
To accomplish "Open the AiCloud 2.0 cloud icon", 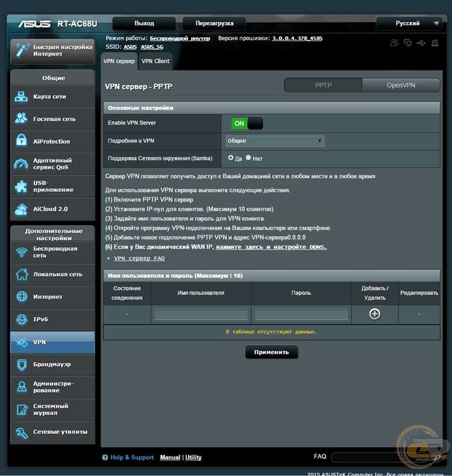I will coord(21,209).
